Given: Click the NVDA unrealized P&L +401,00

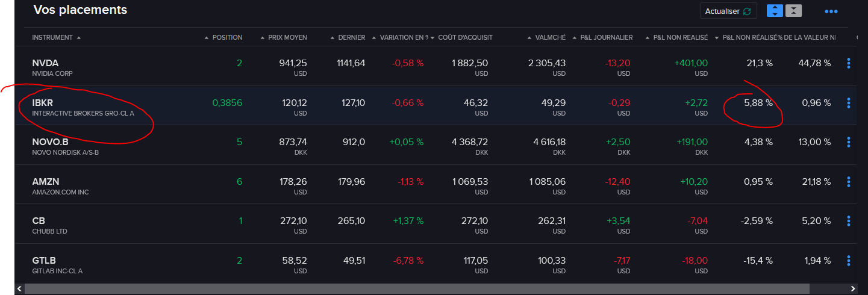Looking at the screenshot, I should pyautogui.click(x=691, y=63).
